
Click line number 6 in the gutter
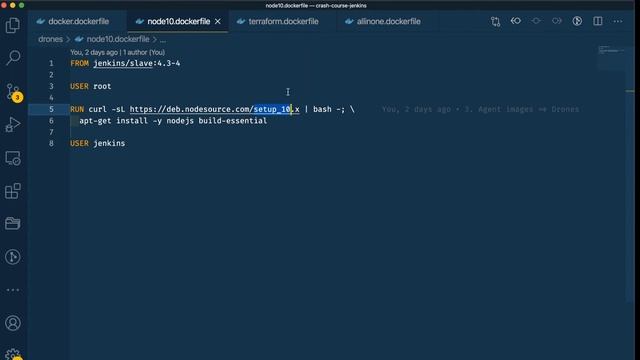tap(51, 121)
